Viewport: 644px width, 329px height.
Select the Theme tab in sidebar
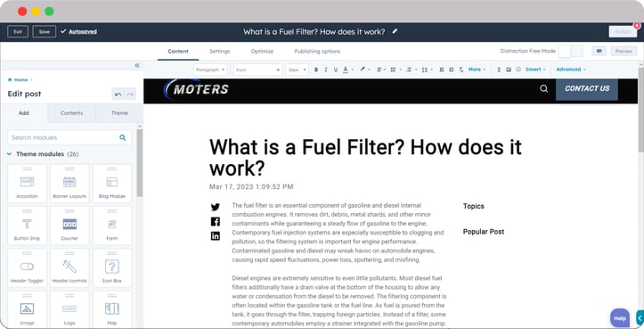click(119, 113)
